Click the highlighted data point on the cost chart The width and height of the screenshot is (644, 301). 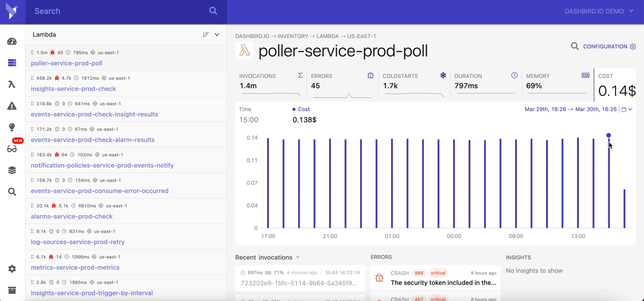609,135
